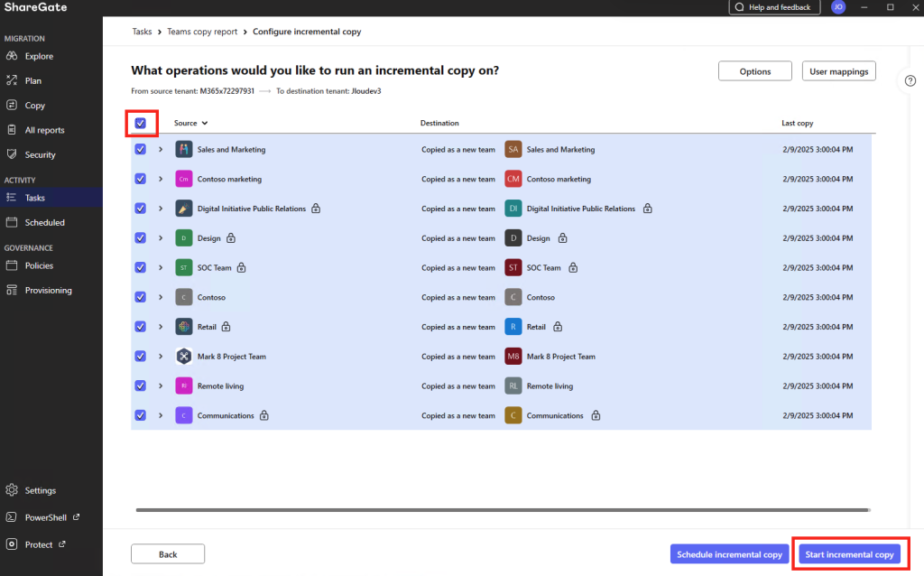The width and height of the screenshot is (924, 576).
Task: Open Scheduled in the Activity section
Action: pos(51,223)
